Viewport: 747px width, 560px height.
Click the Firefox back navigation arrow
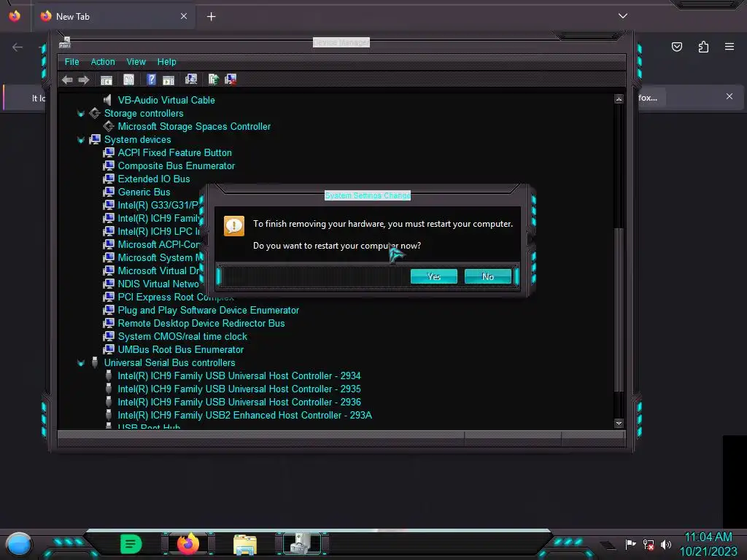tap(18, 47)
